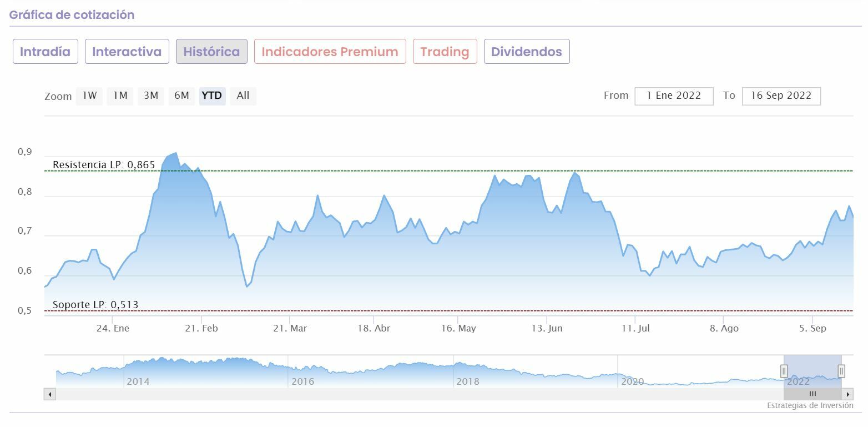
Task: Click the right scroll arrow of navigator
Action: click(x=847, y=394)
